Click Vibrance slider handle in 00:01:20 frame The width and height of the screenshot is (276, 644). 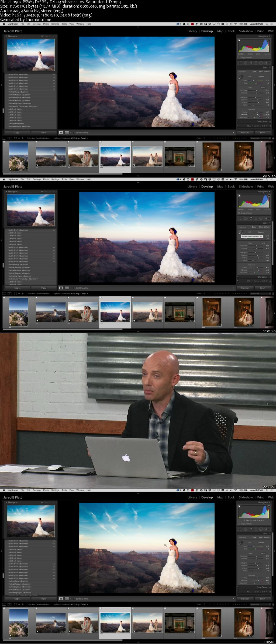click(x=257, y=115)
